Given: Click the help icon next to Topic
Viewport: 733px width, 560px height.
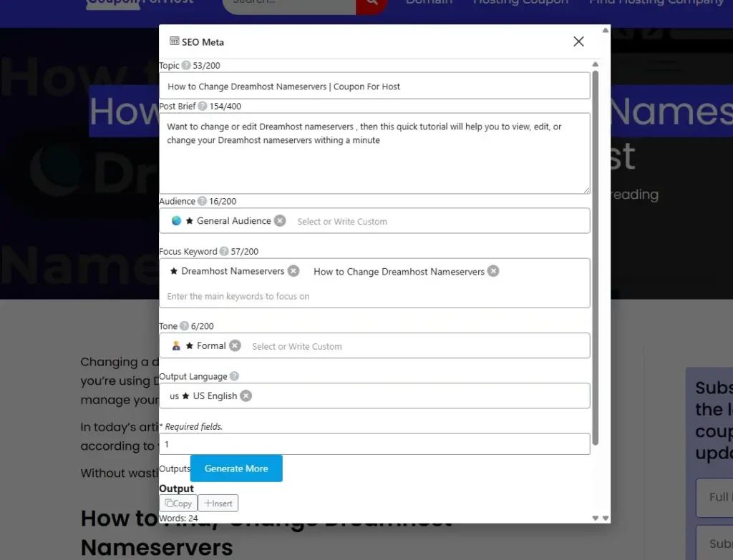Looking at the screenshot, I should [186, 66].
